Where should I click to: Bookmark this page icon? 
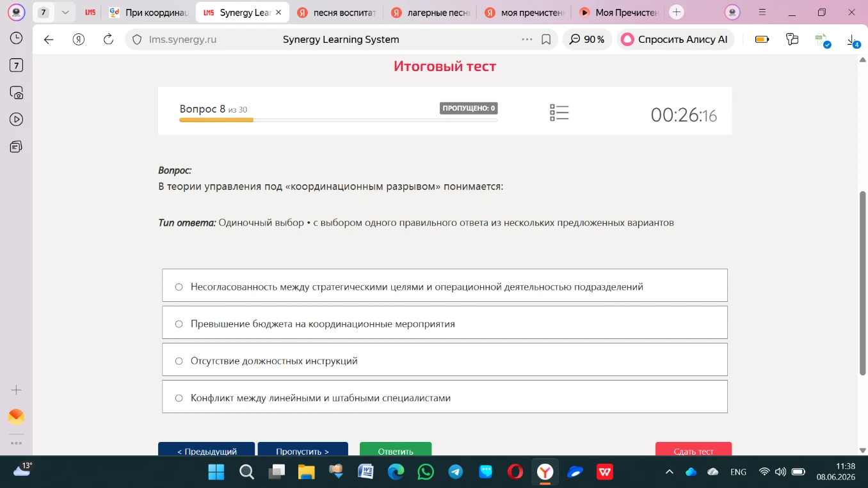coord(546,40)
